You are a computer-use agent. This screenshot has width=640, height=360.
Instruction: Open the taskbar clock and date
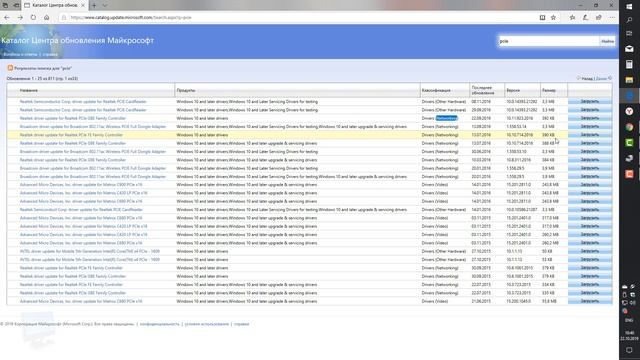click(x=629, y=336)
